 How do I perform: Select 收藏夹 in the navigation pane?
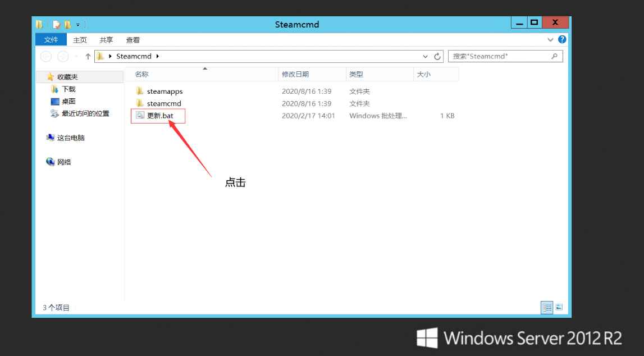pyautogui.click(x=67, y=77)
